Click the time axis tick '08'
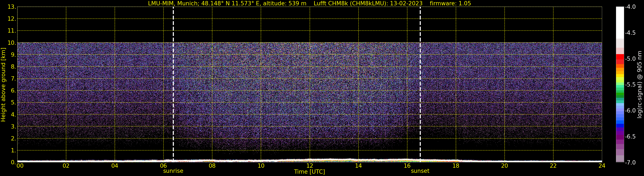644x176 pixels. (x=212, y=166)
